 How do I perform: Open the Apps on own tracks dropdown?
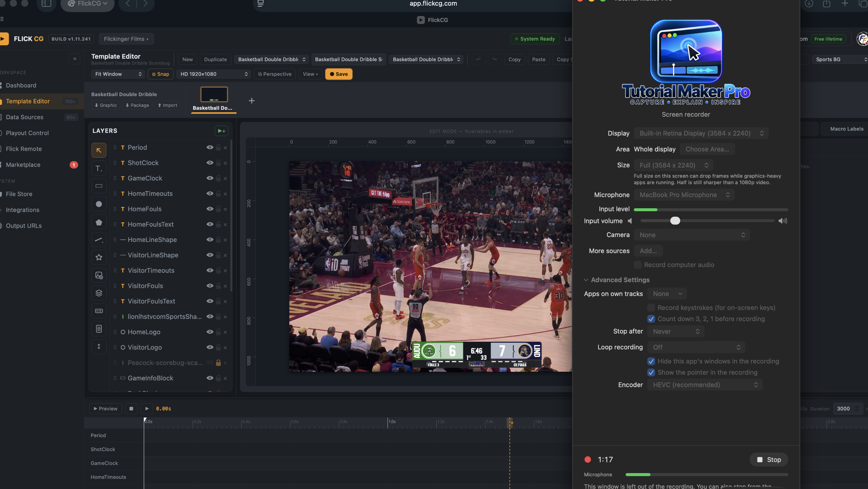point(667,294)
